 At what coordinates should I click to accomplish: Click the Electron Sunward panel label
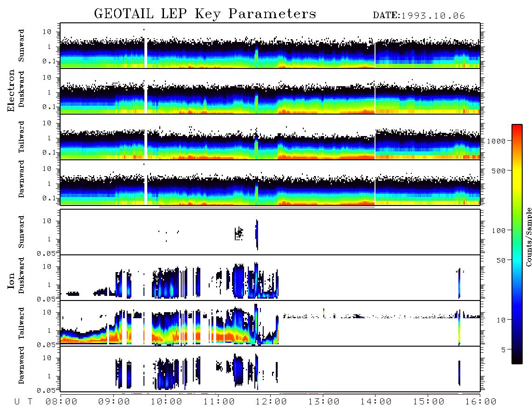pyautogui.click(x=21, y=46)
